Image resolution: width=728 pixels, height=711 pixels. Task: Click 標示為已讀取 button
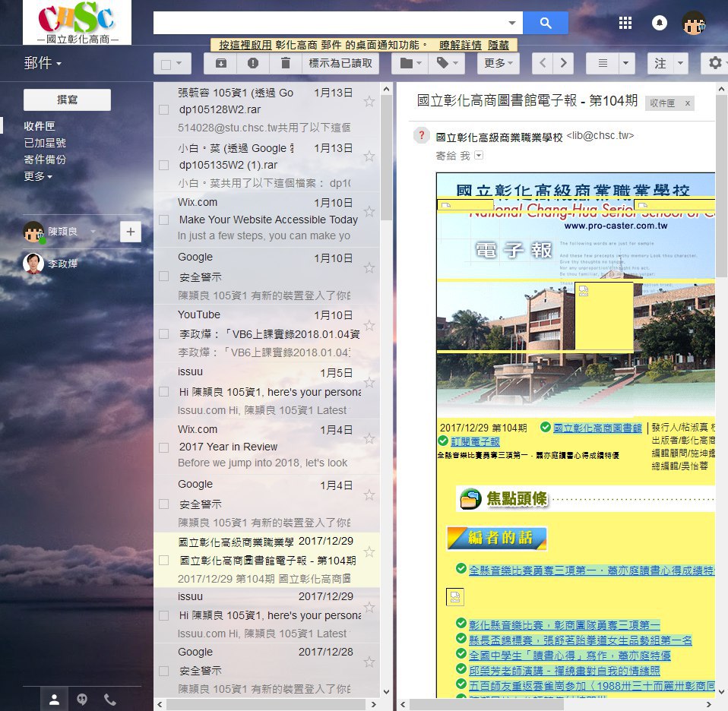(340, 63)
